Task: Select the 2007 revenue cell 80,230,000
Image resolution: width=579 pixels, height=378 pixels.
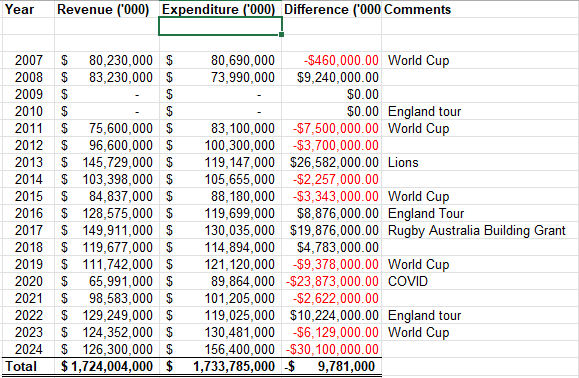Action: tap(107, 60)
